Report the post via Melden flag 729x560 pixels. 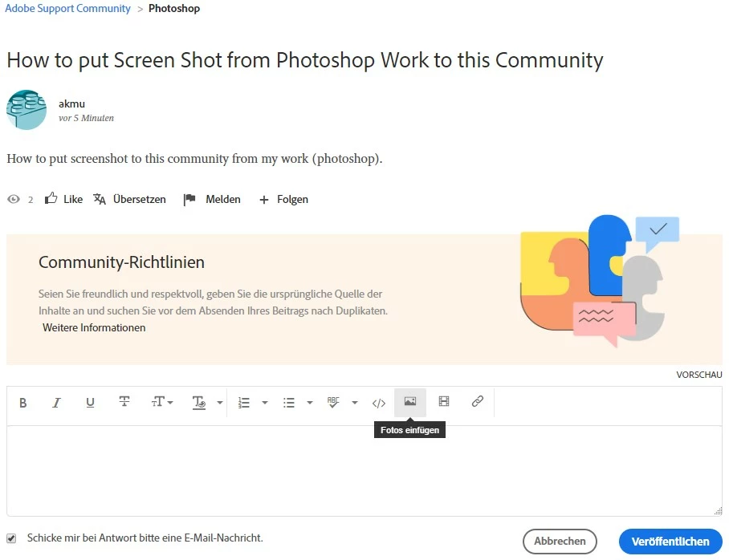tap(212, 199)
